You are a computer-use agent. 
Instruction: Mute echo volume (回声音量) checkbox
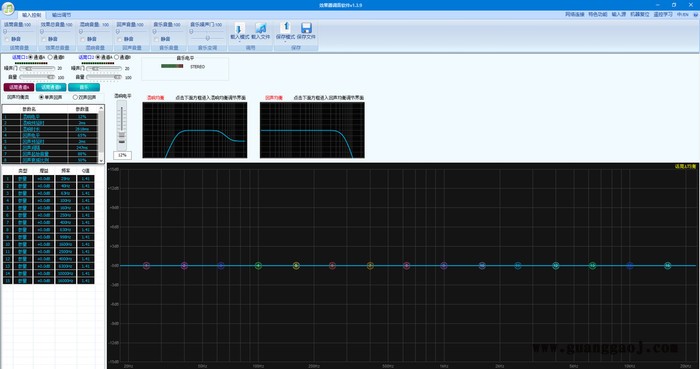tap(120, 39)
